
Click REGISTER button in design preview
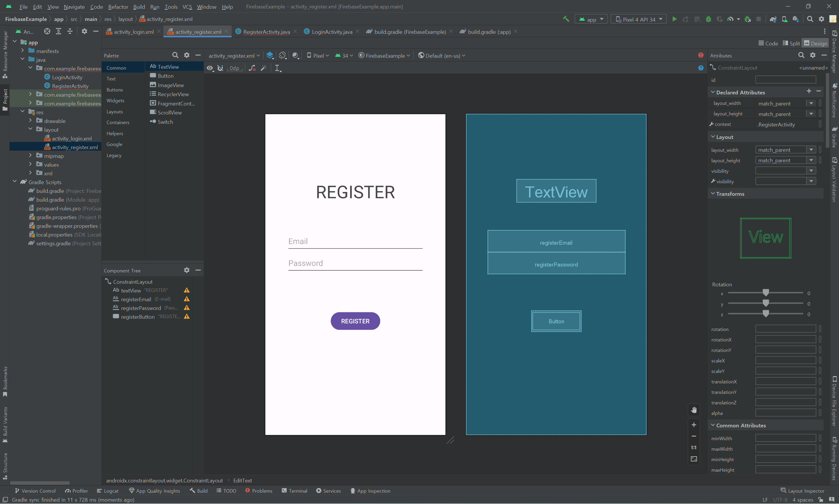[355, 321]
